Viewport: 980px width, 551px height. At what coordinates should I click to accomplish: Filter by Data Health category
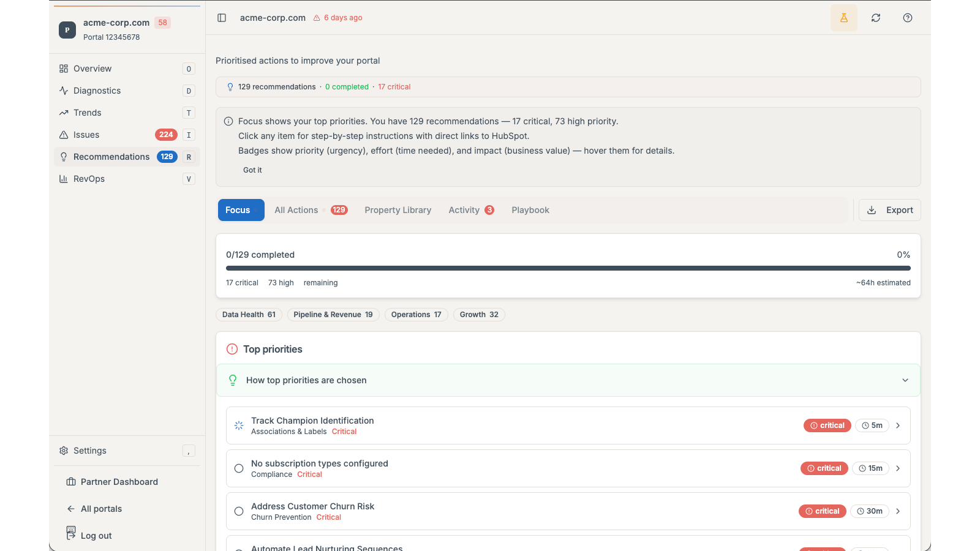(x=249, y=315)
